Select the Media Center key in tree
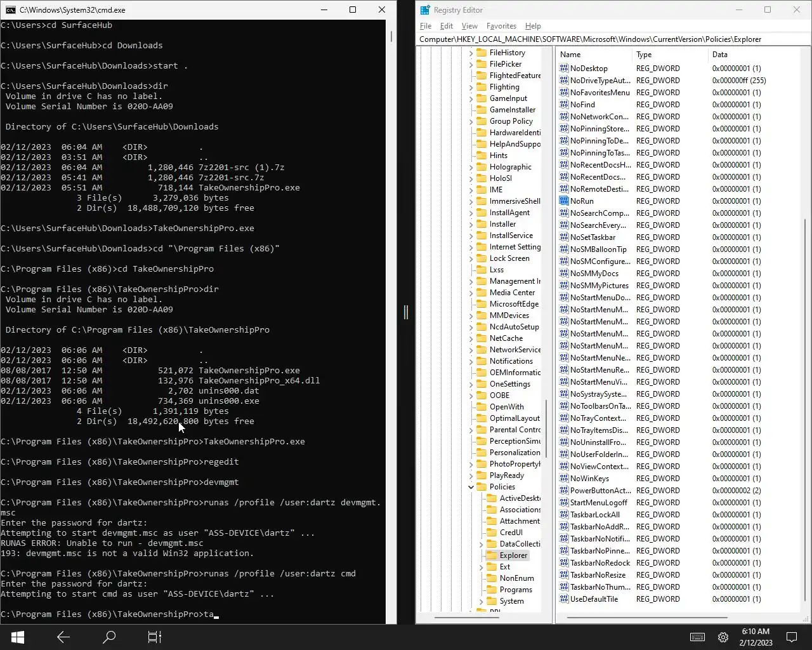 coord(512,293)
